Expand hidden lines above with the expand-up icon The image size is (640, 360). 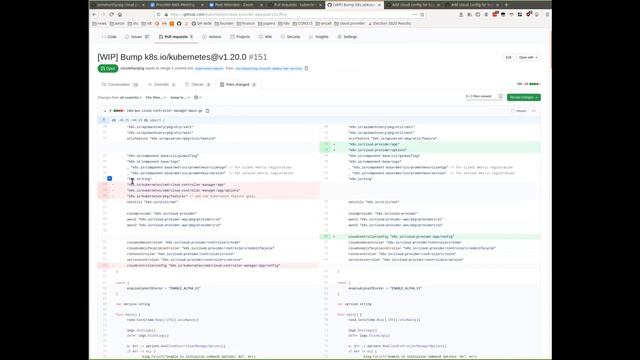point(103,120)
